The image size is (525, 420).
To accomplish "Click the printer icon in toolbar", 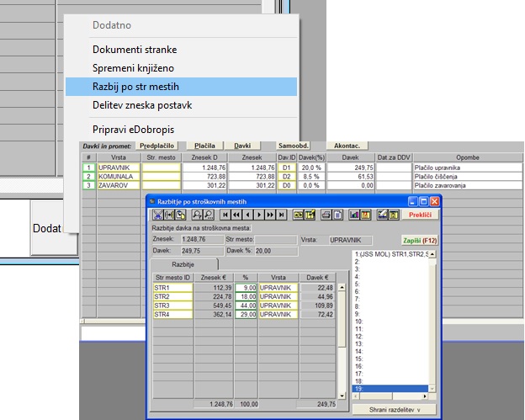I will point(326,215).
